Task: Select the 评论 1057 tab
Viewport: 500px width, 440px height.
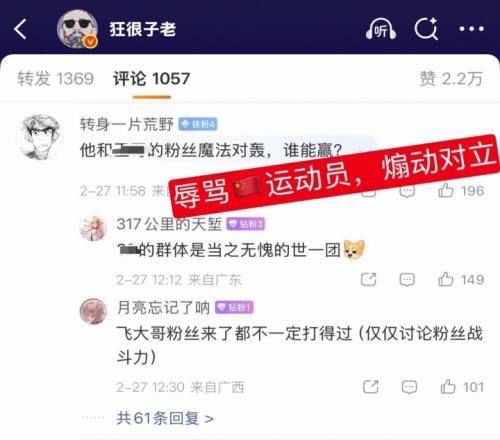Action: tap(152, 79)
